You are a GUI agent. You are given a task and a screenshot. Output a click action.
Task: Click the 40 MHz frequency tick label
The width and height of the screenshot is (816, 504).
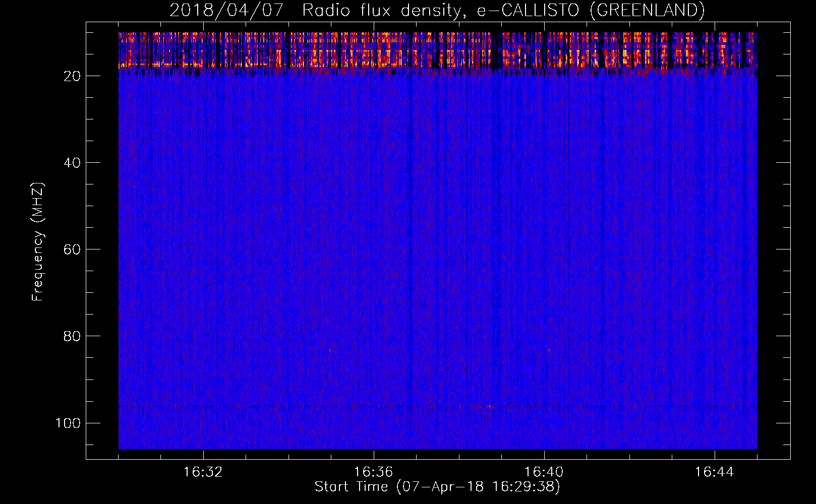pos(72,163)
